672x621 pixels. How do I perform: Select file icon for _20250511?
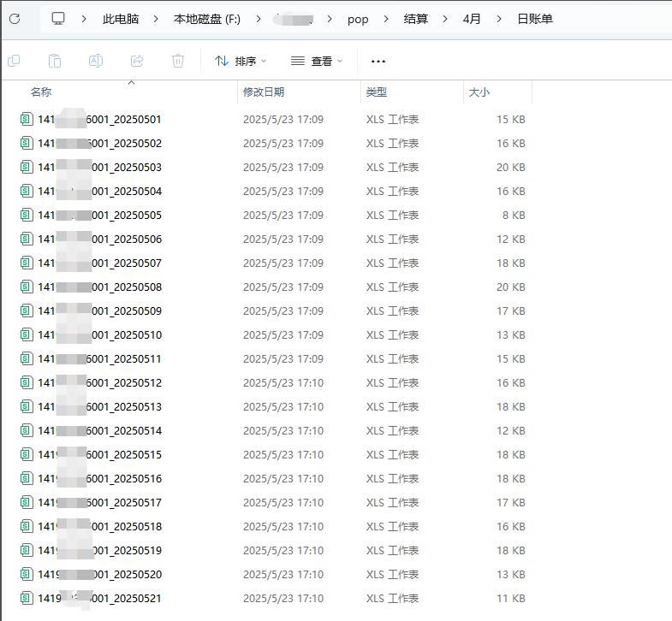tap(27, 359)
